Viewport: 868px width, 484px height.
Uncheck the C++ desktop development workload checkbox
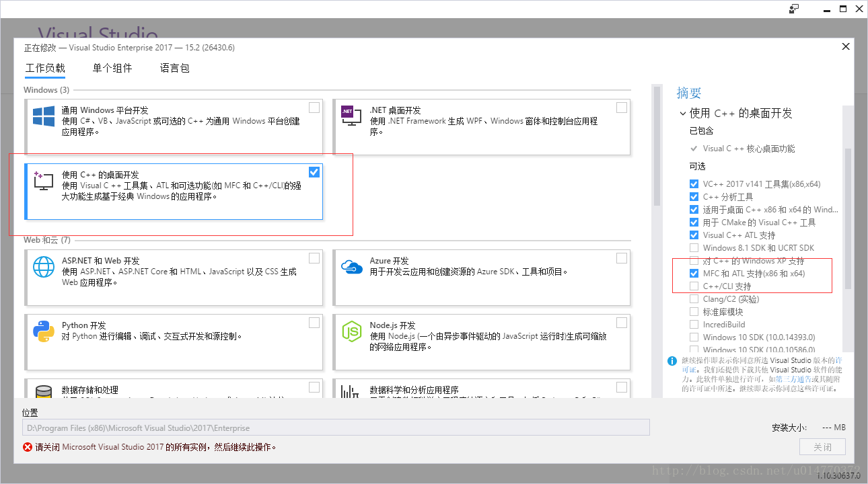coord(314,172)
